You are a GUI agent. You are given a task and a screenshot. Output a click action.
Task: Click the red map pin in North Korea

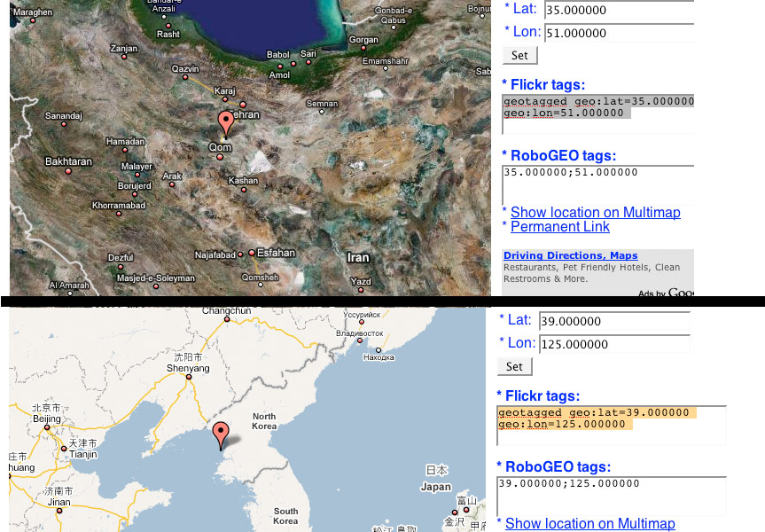pyautogui.click(x=221, y=434)
